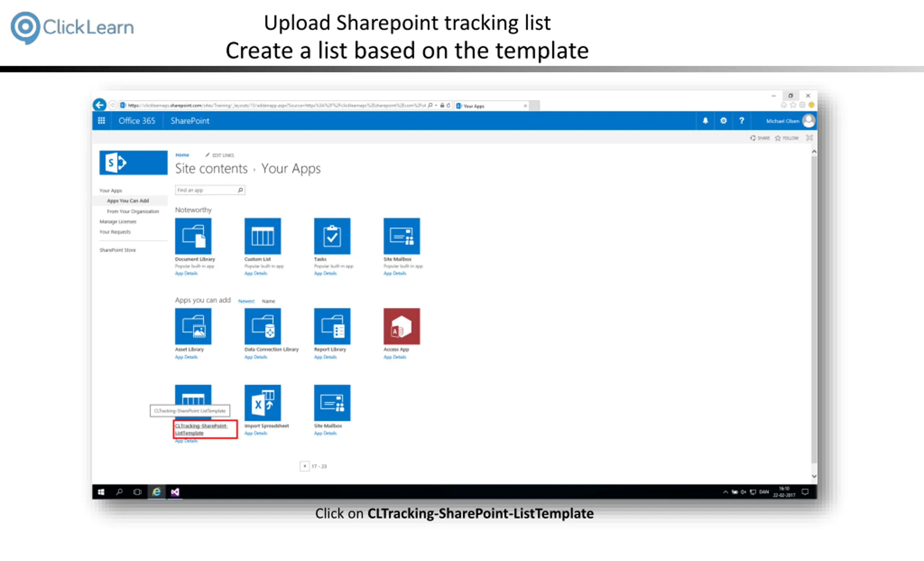
Task: Click Office 365 in the header
Action: 137,121
